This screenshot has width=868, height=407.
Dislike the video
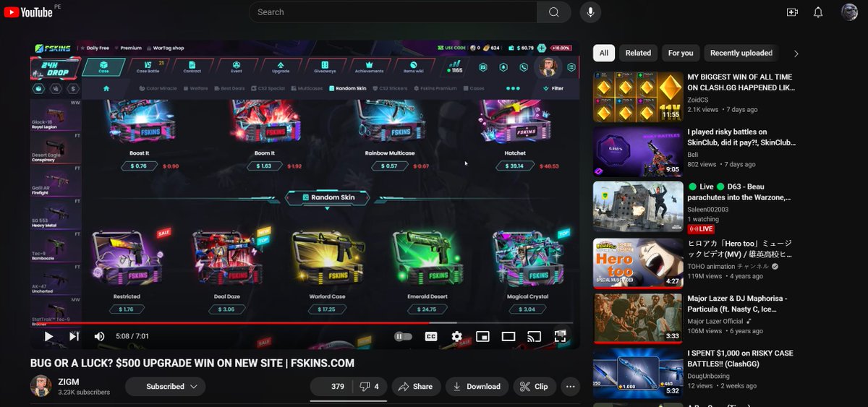pos(369,387)
